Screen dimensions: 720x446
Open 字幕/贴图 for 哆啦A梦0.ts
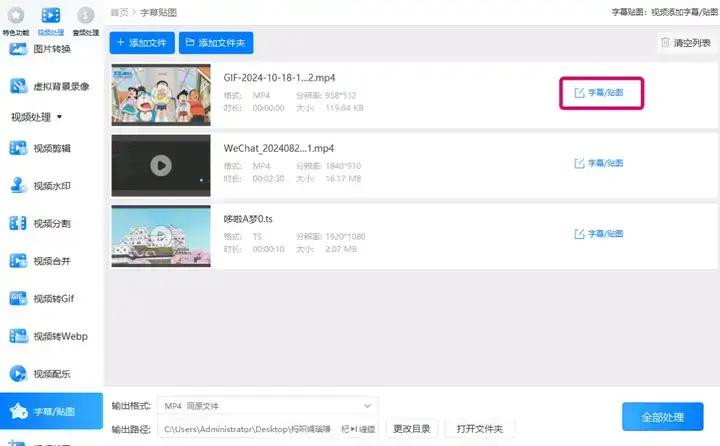click(x=599, y=234)
